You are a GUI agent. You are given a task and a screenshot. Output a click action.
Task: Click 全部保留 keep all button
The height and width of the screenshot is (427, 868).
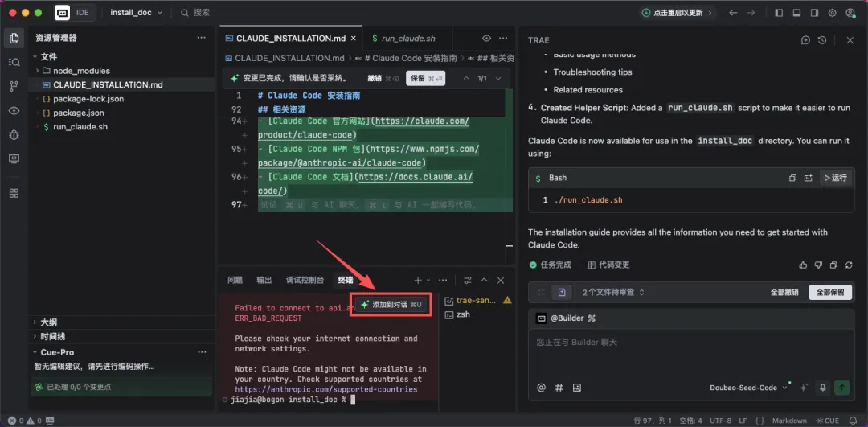pos(830,293)
